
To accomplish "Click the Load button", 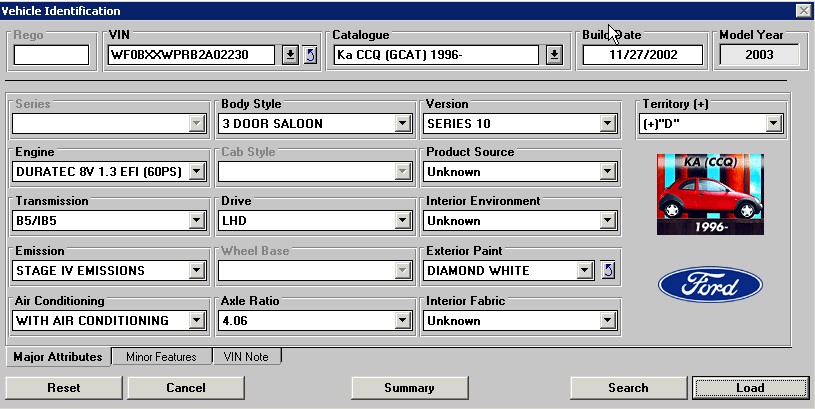I will click(x=750, y=388).
